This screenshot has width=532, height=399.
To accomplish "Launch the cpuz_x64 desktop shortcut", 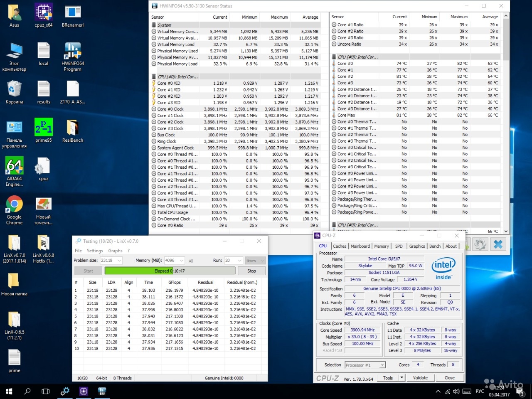I will (x=43, y=16).
